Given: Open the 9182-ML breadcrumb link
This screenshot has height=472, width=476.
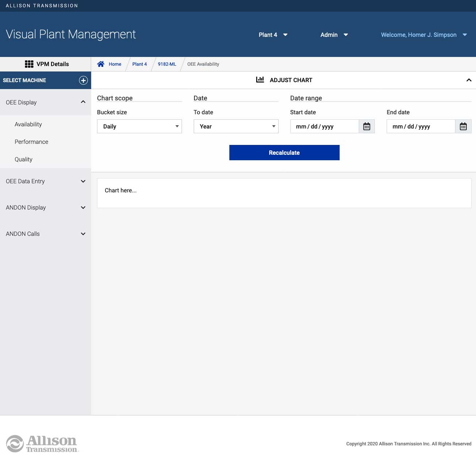Looking at the screenshot, I should [x=167, y=64].
